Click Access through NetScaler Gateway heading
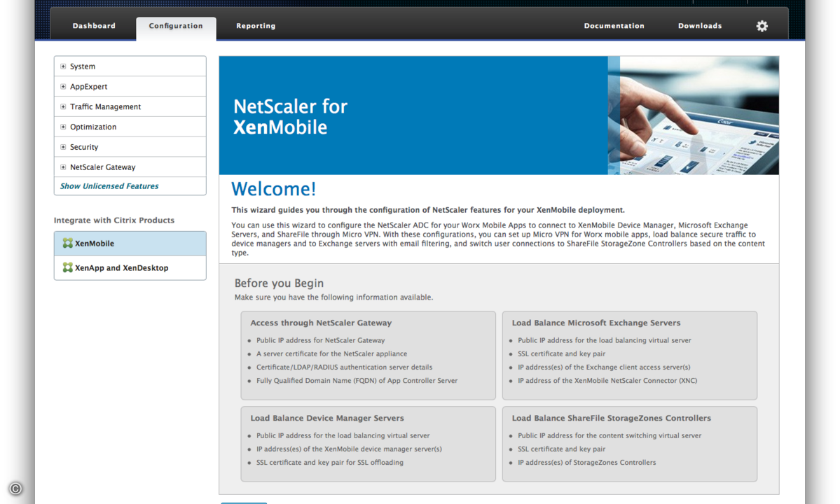Screen dimensions: 840x504 pyautogui.click(x=321, y=323)
